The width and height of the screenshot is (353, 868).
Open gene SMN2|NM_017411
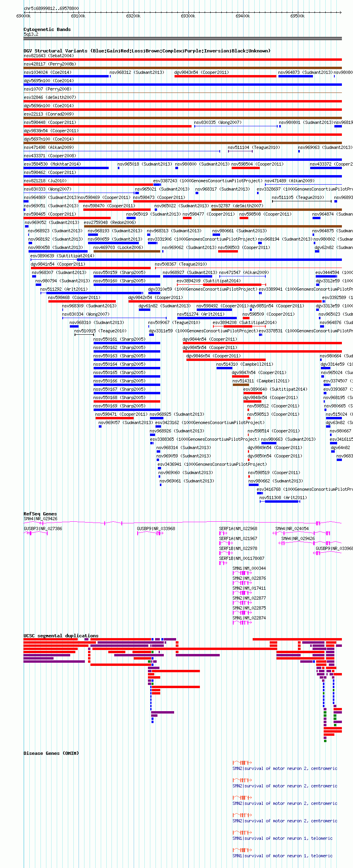tap(249, 588)
